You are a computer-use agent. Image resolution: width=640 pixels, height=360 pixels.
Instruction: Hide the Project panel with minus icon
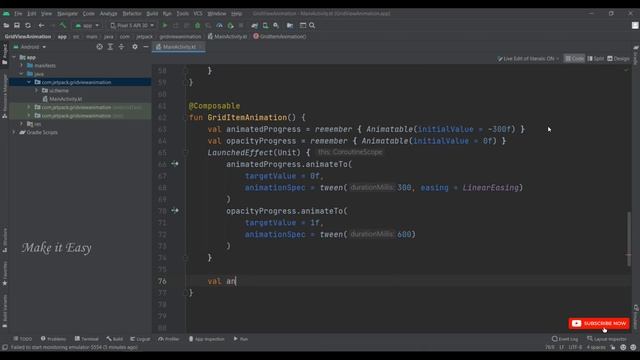coord(146,47)
